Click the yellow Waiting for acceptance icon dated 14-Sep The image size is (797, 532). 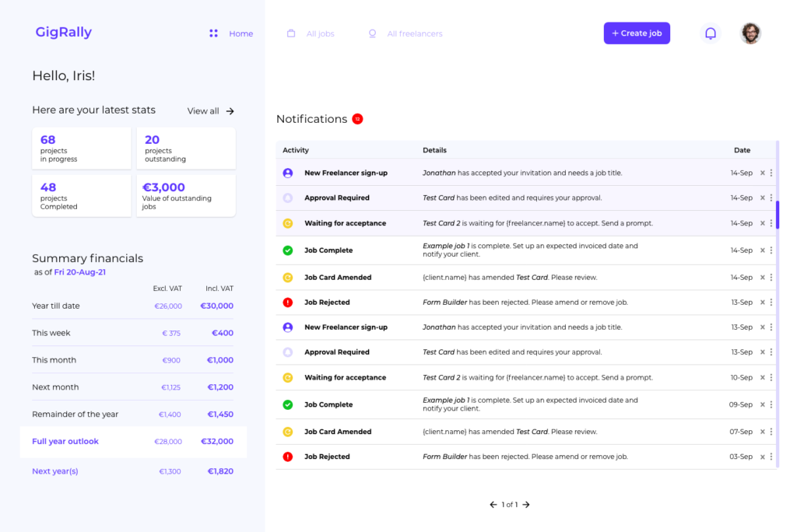pos(288,223)
